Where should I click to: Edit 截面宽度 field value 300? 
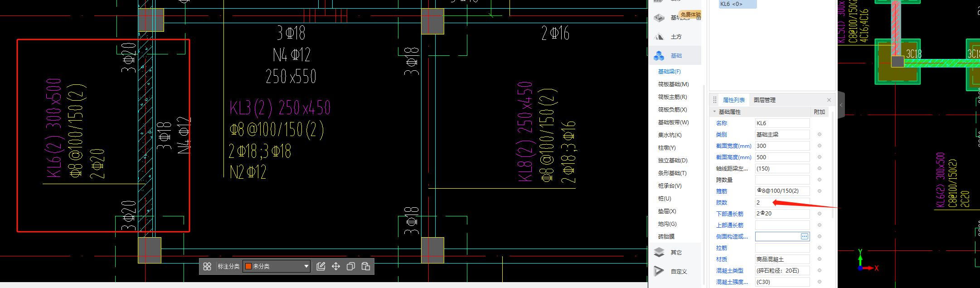[x=782, y=146]
